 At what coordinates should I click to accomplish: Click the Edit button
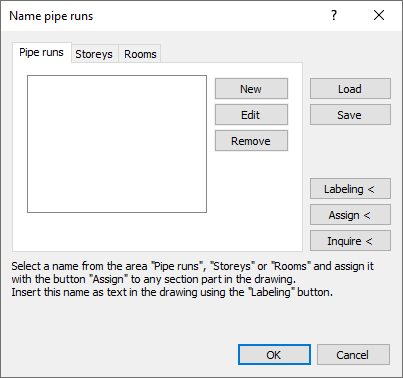pyautogui.click(x=251, y=115)
